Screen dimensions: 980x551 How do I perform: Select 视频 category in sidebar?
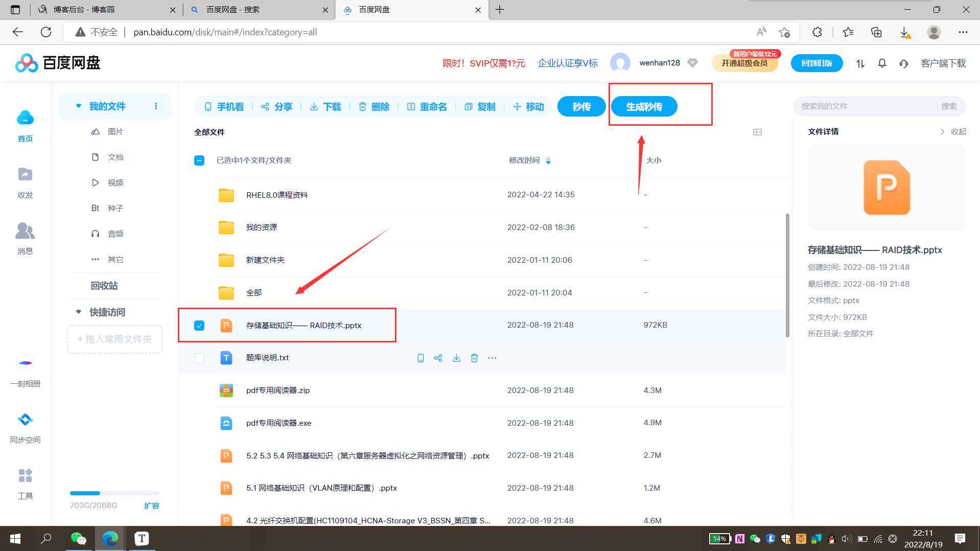pyautogui.click(x=107, y=182)
